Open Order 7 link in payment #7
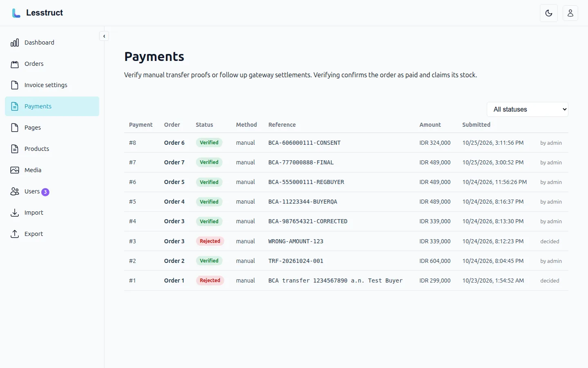Screen dimensions: 588x368 (174, 162)
